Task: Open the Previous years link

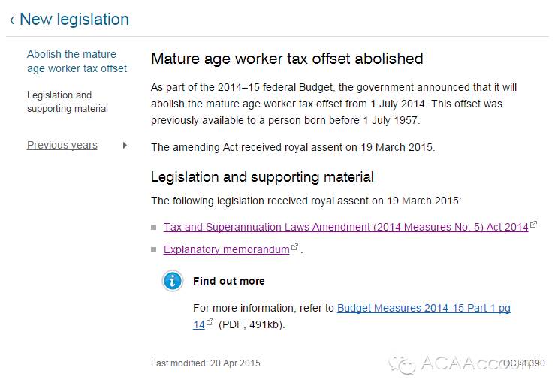Action: pyautogui.click(x=62, y=145)
